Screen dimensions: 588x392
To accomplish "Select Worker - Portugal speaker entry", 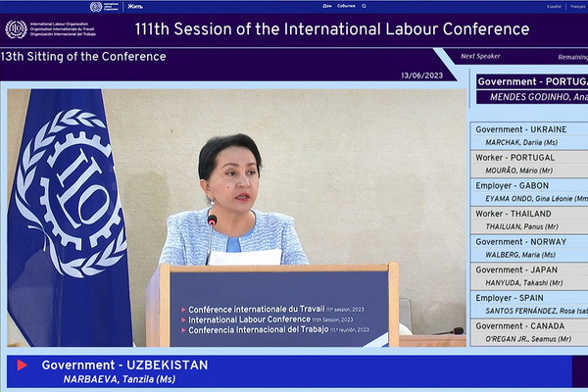I will [531, 164].
